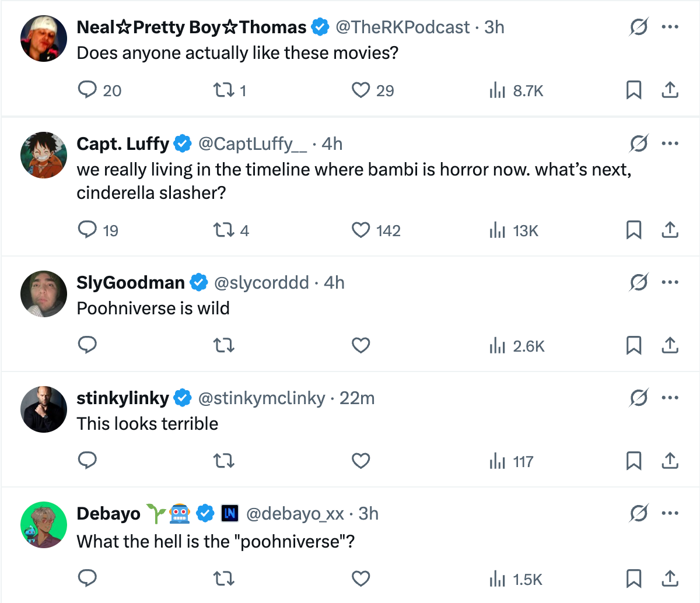Retweet SlyGoodman's Poohniverse post
This screenshot has height=603, width=700.
tap(224, 345)
